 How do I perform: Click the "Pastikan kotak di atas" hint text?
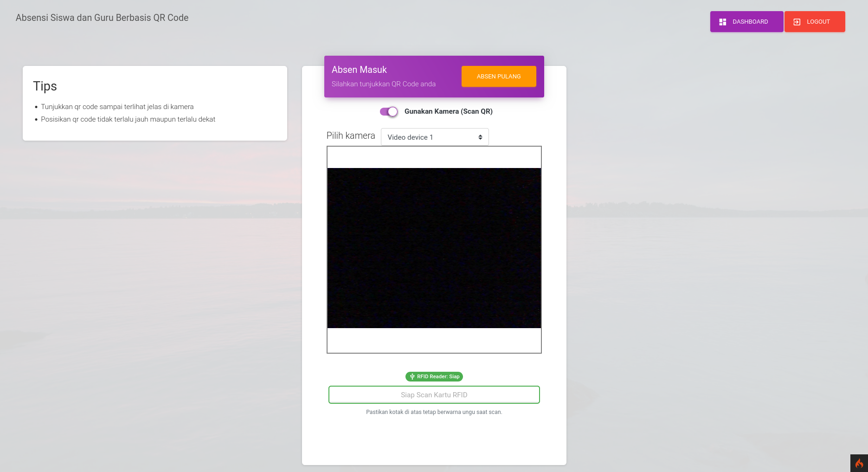pyautogui.click(x=434, y=412)
